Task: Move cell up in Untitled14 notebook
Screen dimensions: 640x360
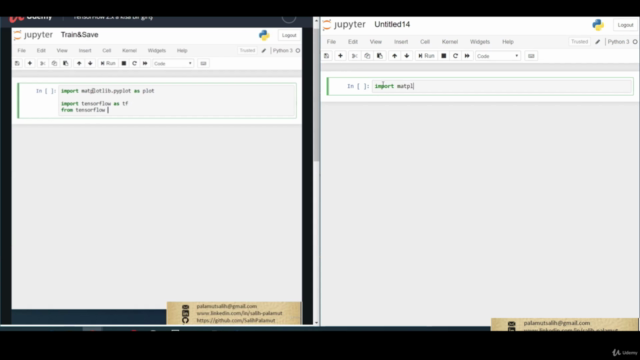Action: [x=394, y=56]
